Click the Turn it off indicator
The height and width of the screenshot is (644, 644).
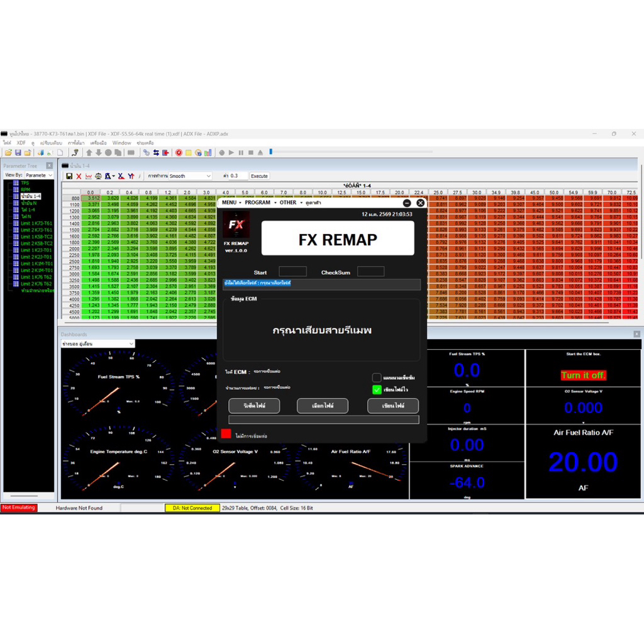click(583, 375)
